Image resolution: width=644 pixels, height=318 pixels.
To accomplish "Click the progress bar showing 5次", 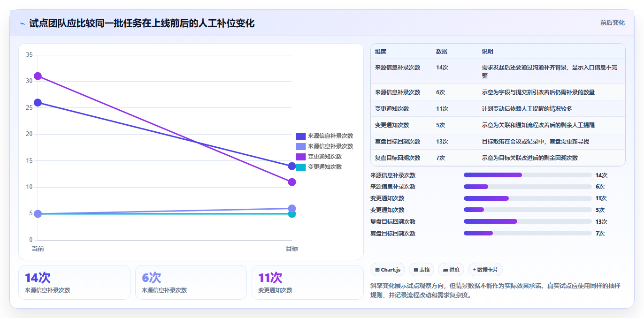I will click(x=528, y=210).
